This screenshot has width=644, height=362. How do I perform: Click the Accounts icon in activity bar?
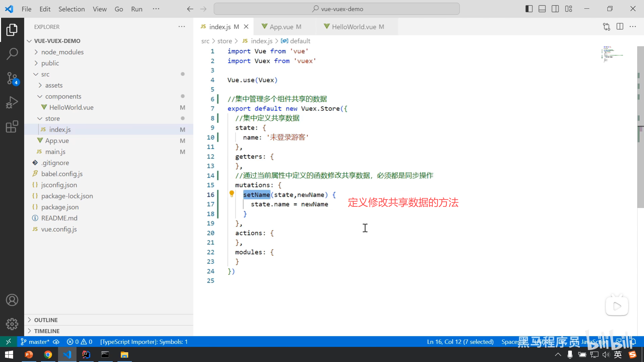[12, 300]
